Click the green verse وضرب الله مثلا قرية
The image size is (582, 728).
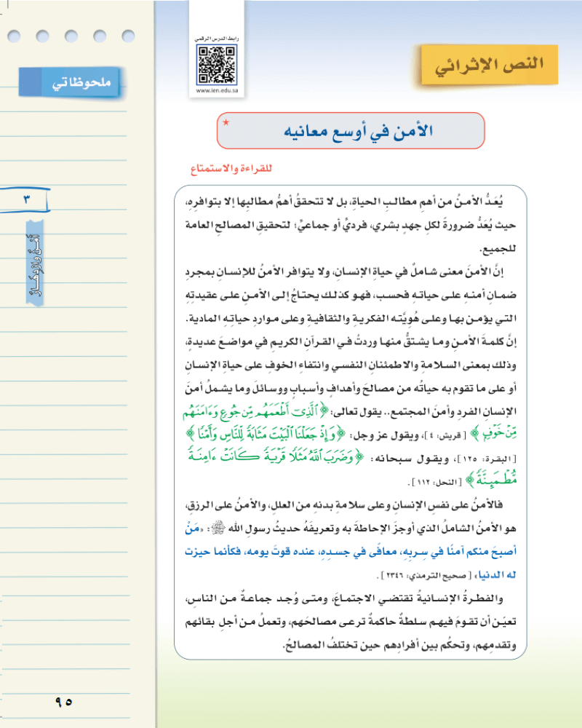276,456
